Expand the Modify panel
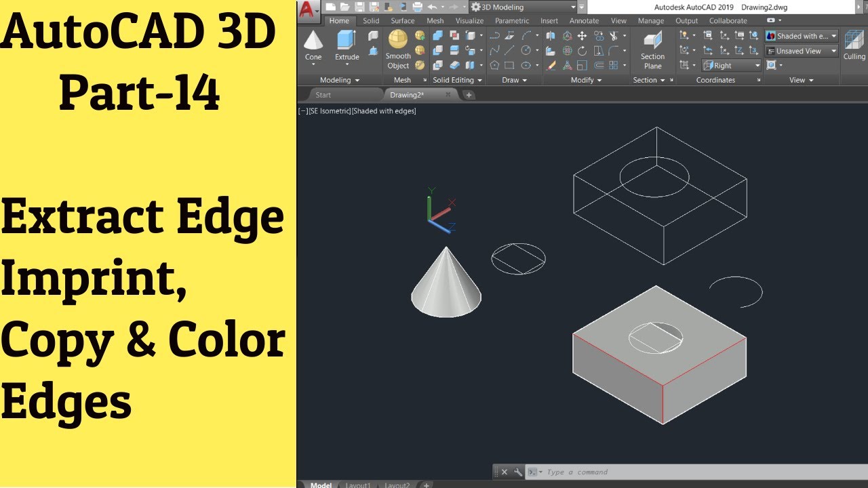Viewport: 868px width, 488px height. click(x=587, y=80)
